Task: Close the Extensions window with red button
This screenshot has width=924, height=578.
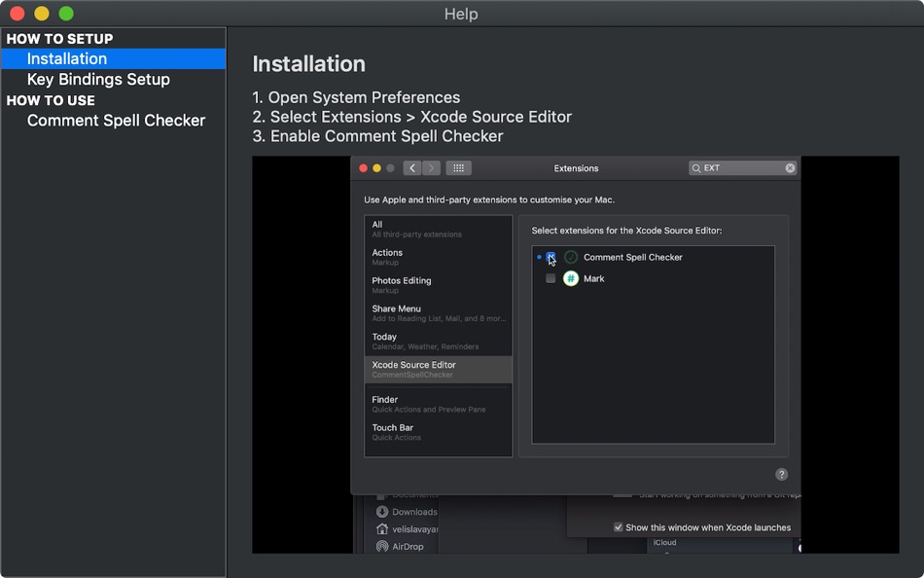Action: point(363,168)
